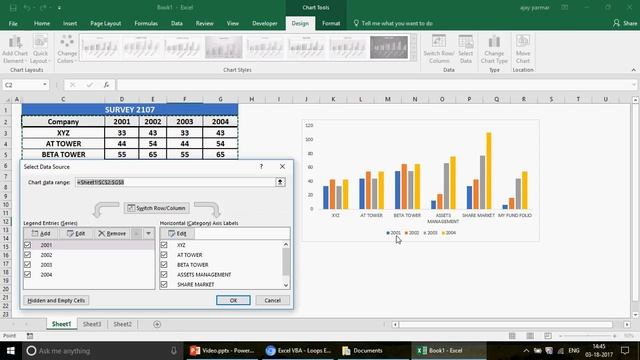Move series down with arrow button
Image resolution: width=640 pixels, height=360 pixels.
point(149,233)
